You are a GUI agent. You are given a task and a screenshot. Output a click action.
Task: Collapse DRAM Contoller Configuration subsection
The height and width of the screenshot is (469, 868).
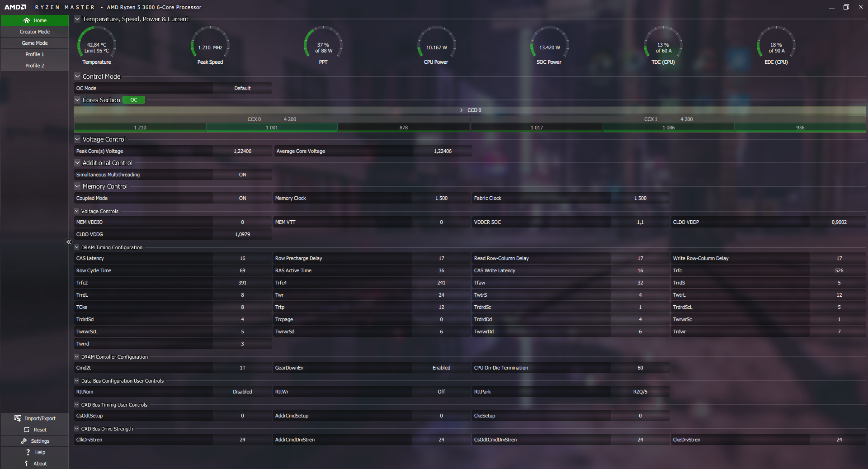tap(77, 357)
